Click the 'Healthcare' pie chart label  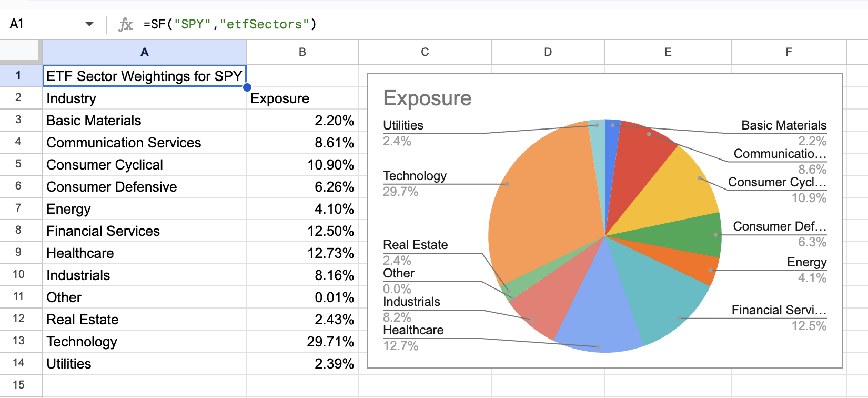tap(413, 330)
